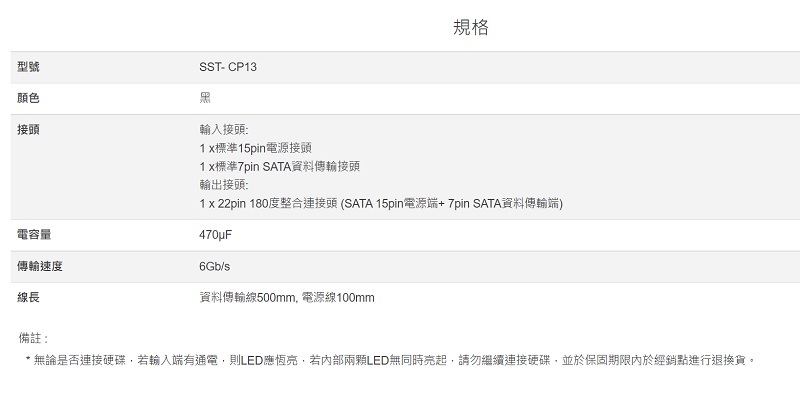Click the 電容量 row label

click(34, 235)
